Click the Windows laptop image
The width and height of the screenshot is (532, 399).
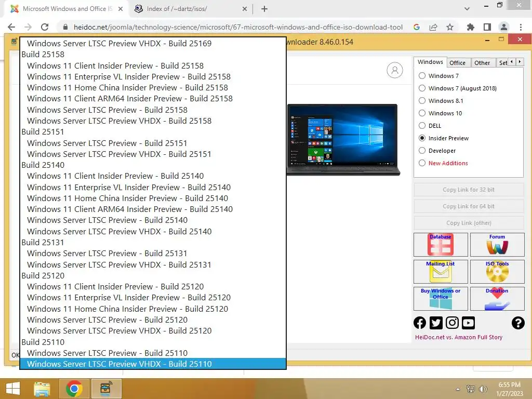(343, 139)
